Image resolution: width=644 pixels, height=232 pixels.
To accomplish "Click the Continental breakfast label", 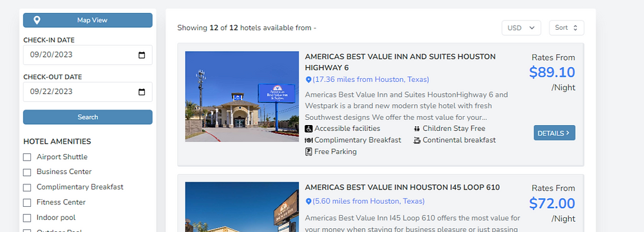I will (459, 140).
